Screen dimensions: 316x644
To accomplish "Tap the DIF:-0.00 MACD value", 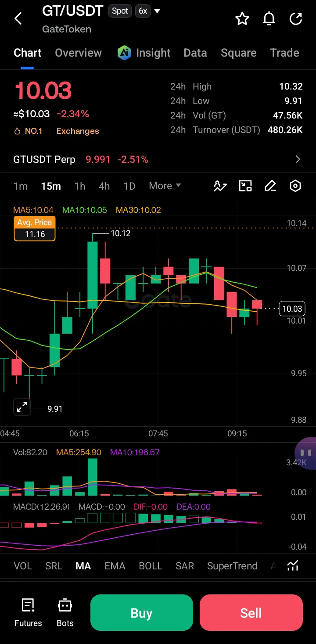I will 151,507.
